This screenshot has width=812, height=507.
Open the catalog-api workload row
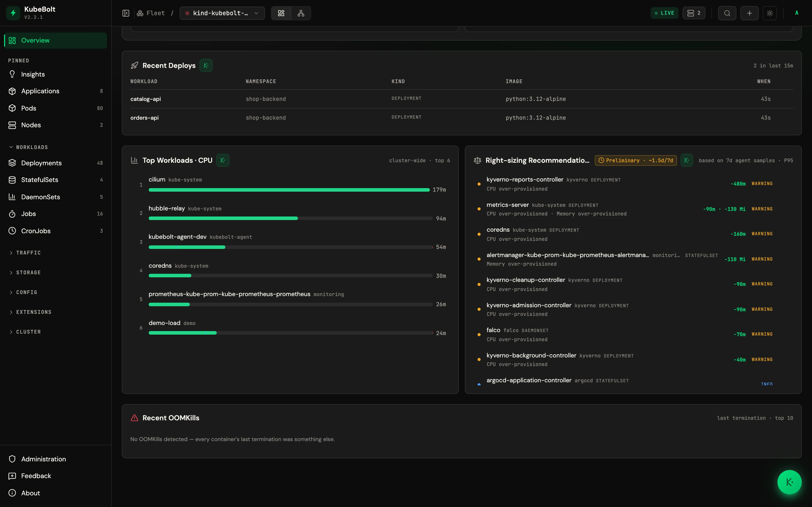click(461, 99)
